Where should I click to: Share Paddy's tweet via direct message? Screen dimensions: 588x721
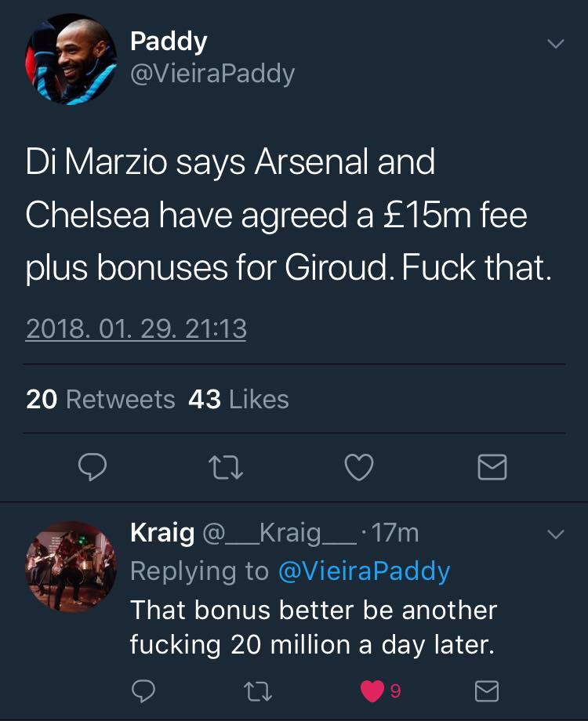(x=492, y=468)
